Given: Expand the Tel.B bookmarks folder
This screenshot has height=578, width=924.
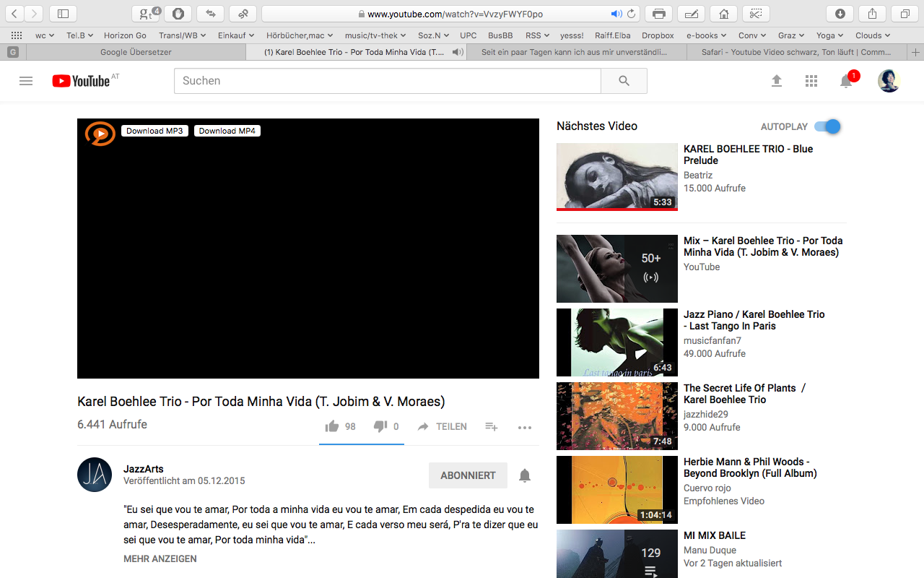Looking at the screenshot, I should tap(79, 35).
